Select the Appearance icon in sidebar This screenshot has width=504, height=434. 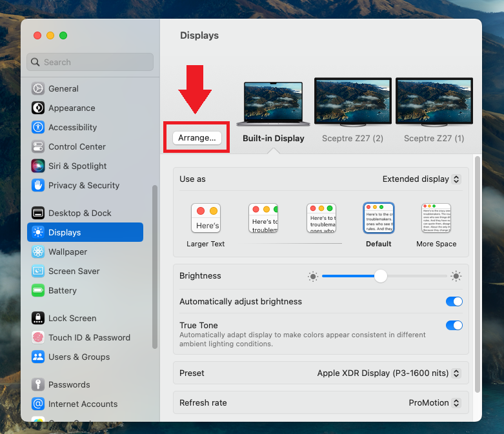click(x=38, y=108)
